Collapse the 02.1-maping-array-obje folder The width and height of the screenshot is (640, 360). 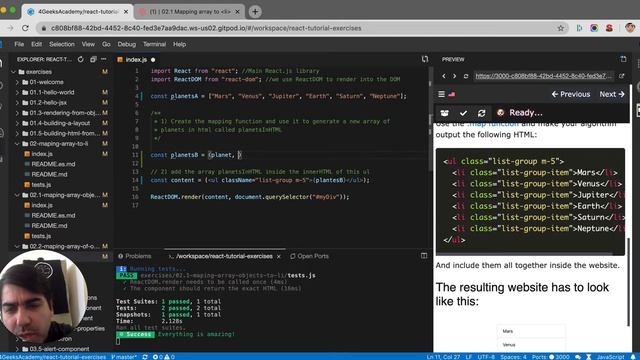click(17, 195)
